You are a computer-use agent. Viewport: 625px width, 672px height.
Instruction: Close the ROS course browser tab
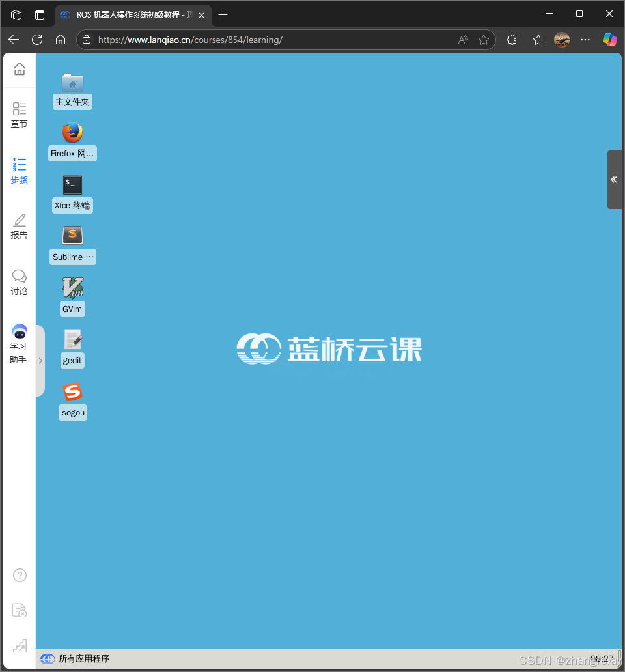[201, 15]
